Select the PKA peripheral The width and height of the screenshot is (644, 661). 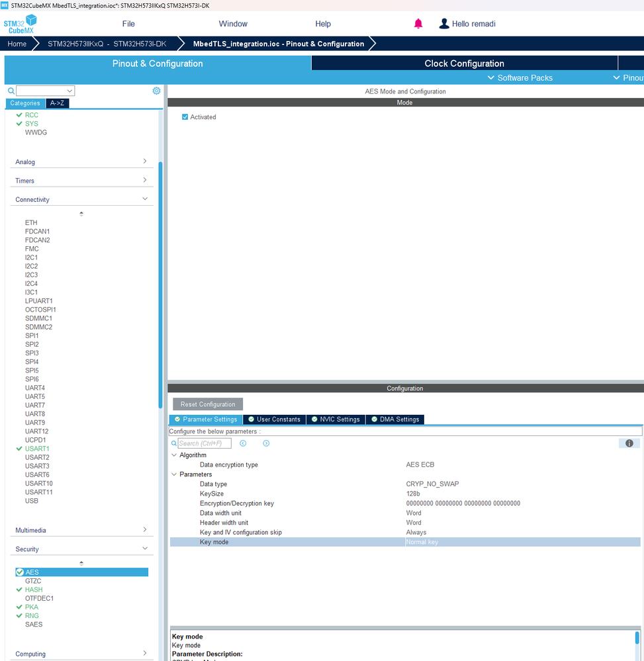[31, 607]
